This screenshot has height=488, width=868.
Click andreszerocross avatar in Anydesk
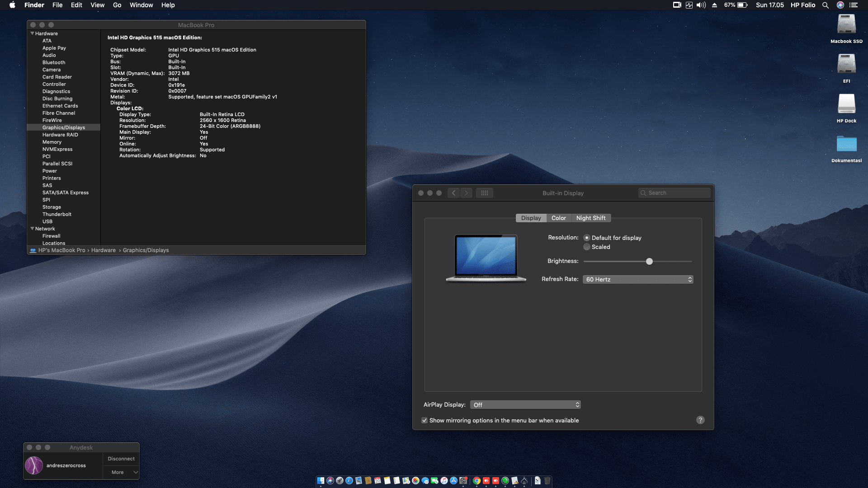tap(34, 465)
